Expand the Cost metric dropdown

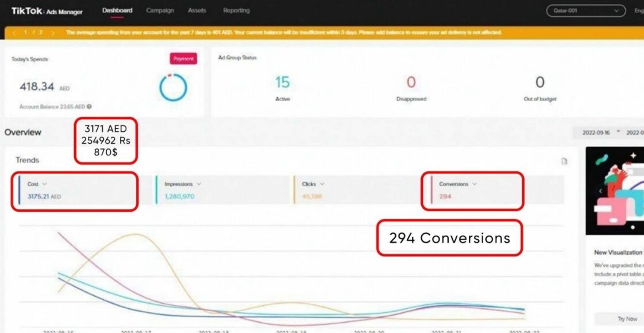click(x=44, y=184)
